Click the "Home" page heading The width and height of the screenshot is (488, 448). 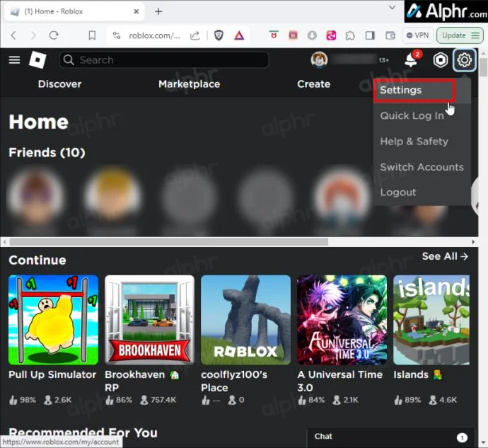coord(39,122)
